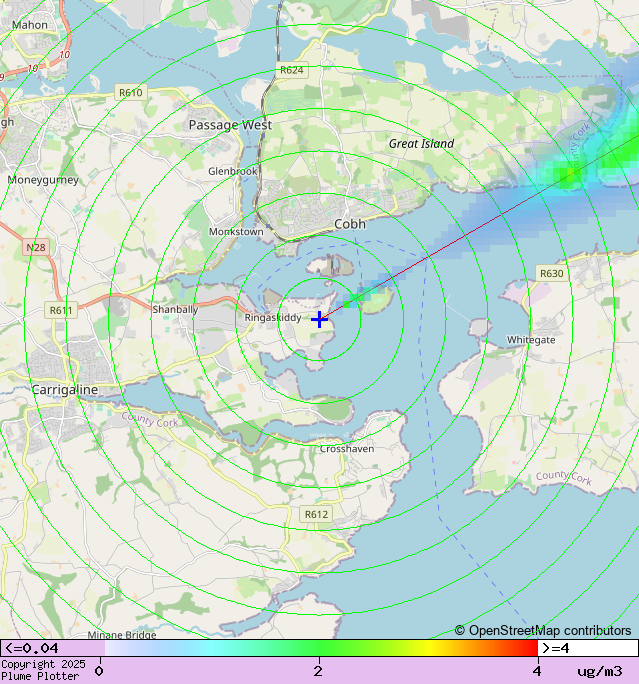Click the Carrigaline town label
The image size is (639, 684).
pyautogui.click(x=65, y=390)
